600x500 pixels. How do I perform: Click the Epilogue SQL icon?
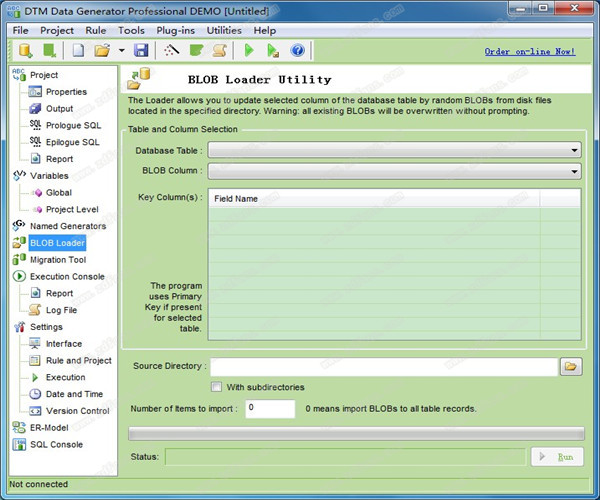35,142
